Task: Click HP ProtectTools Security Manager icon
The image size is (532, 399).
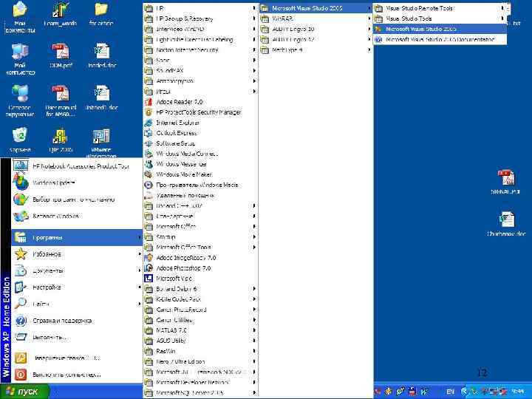Action: point(149,112)
